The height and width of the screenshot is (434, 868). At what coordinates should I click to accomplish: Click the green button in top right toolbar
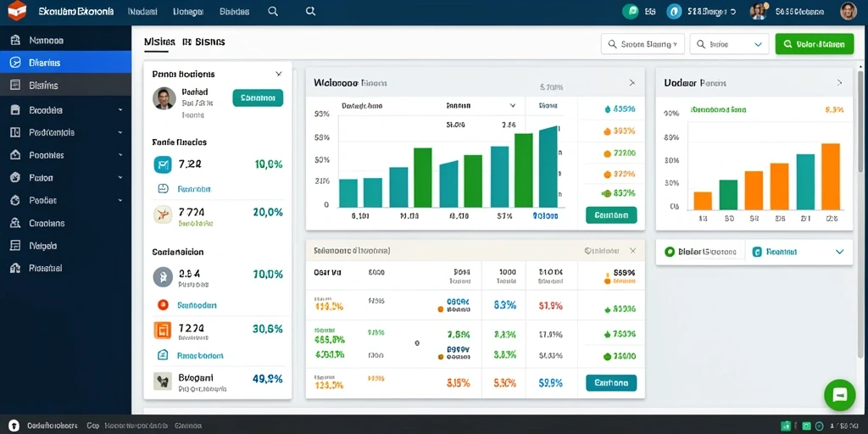click(815, 44)
